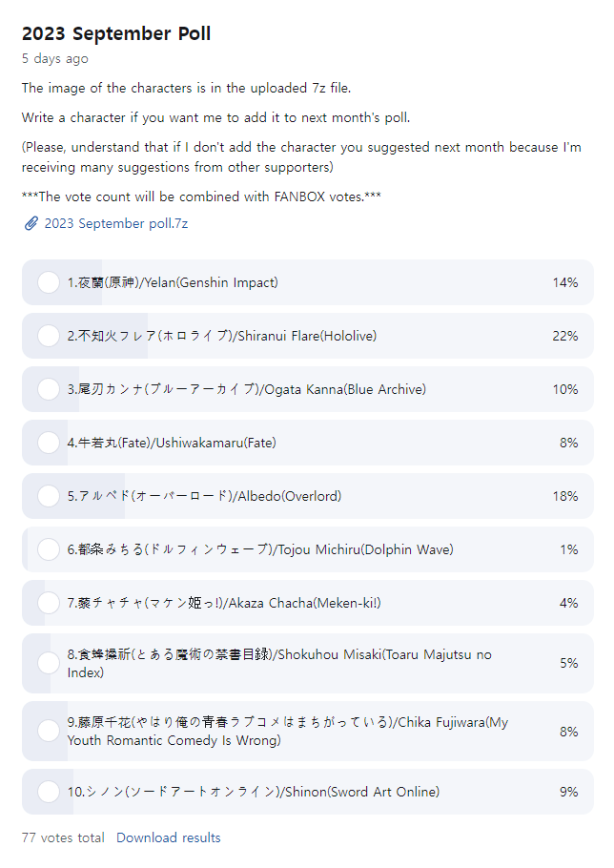
Task: Click the 18% result for Albedo
Action: (564, 496)
